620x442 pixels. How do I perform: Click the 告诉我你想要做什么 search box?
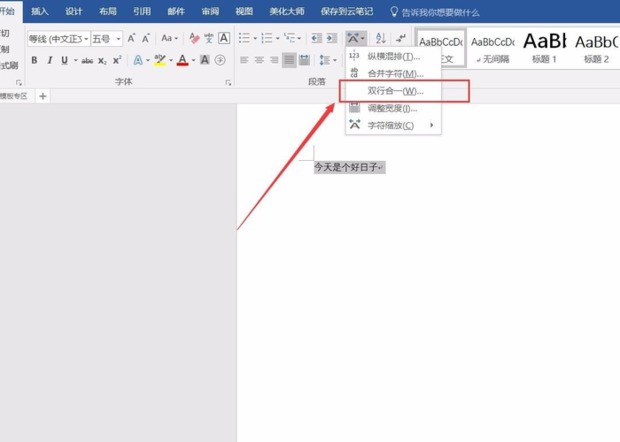tap(440, 12)
